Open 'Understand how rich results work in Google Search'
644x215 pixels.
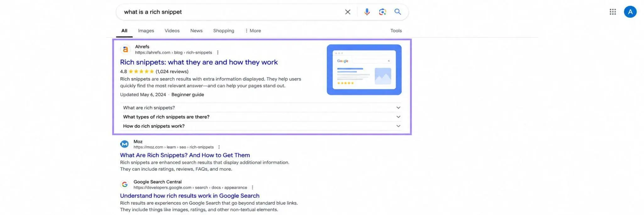[x=190, y=195]
